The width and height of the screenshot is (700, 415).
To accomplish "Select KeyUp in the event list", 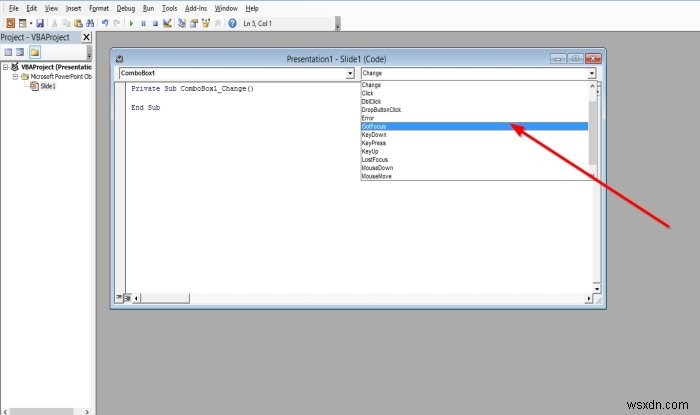I will 475,151.
